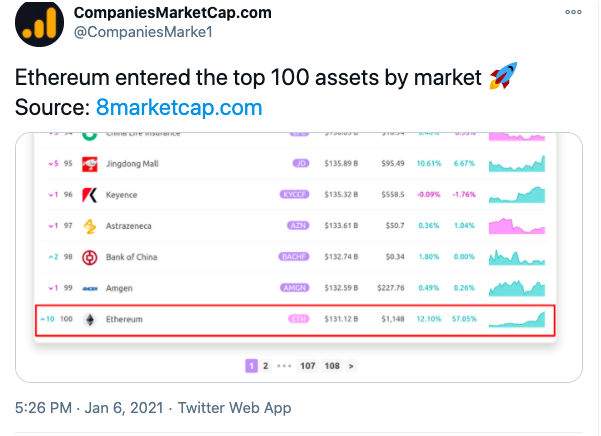Screen dimensions: 601x436
Task: Click the Keyence logo icon
Action: point(89,194)
